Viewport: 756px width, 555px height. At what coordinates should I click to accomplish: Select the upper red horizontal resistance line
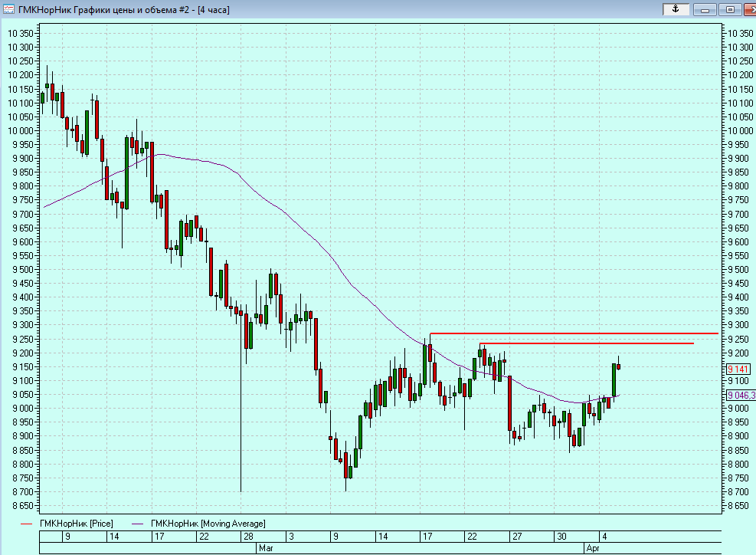click(574, 333)
